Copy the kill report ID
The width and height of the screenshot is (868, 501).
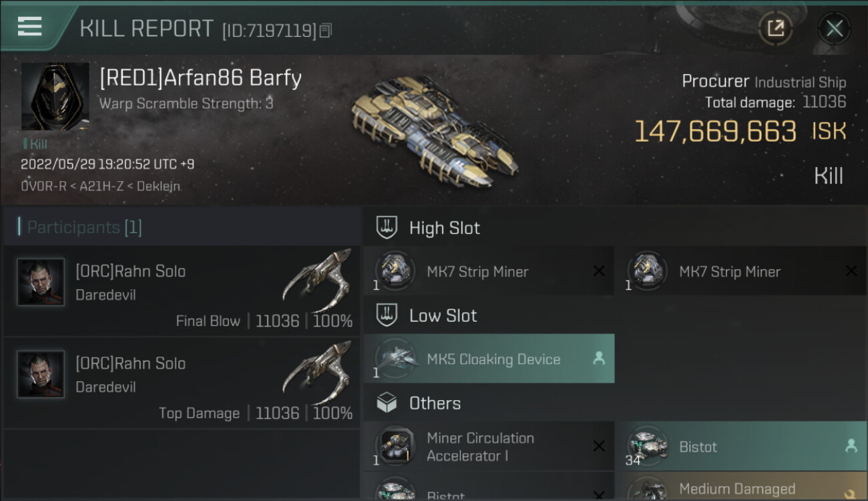coord(326,30)
